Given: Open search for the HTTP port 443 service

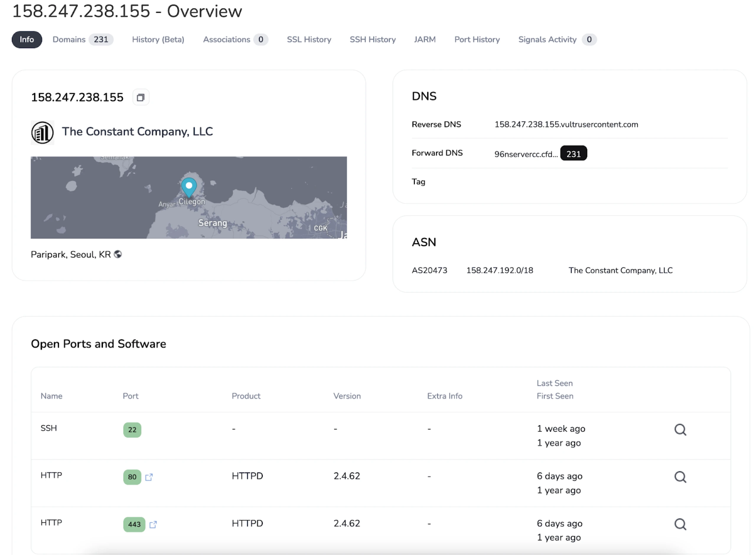Looking at the screenshot, I should pos(680,524).
